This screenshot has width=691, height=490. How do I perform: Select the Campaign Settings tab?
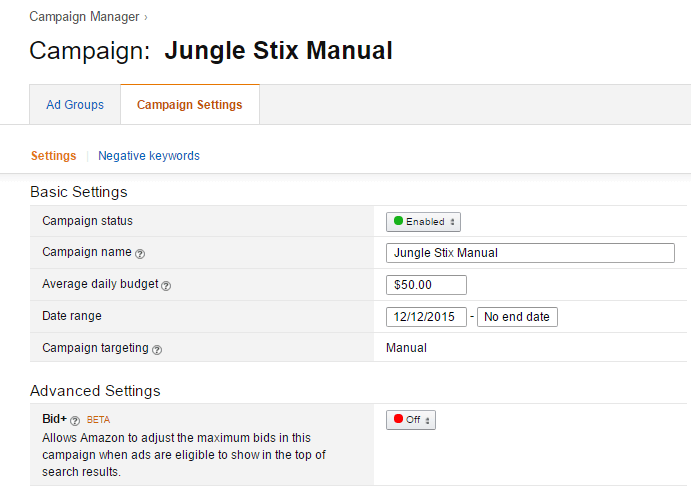189,105
